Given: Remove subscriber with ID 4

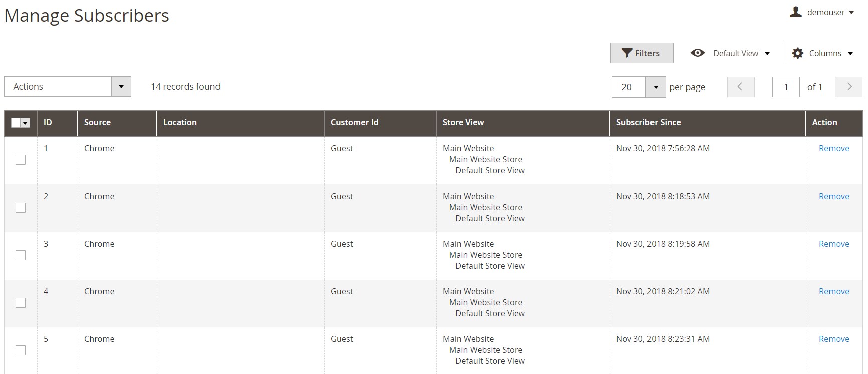Looking at the screenshot, I should (834, 291).
